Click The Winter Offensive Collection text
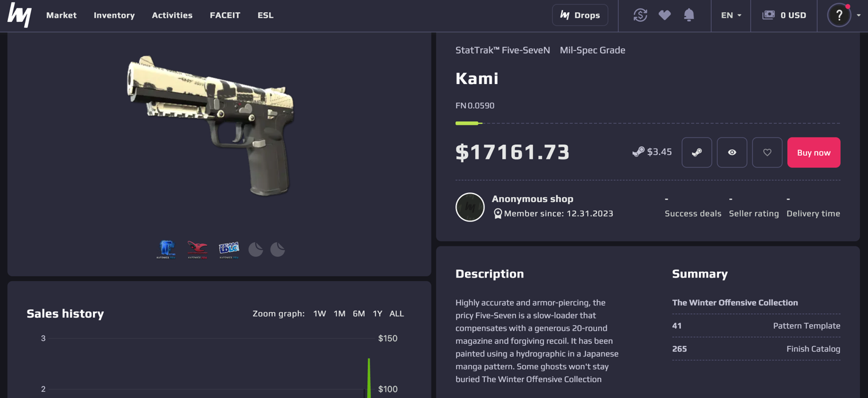Image resolution: width=868 pixels, height=398 pixels. pos(735,302)
